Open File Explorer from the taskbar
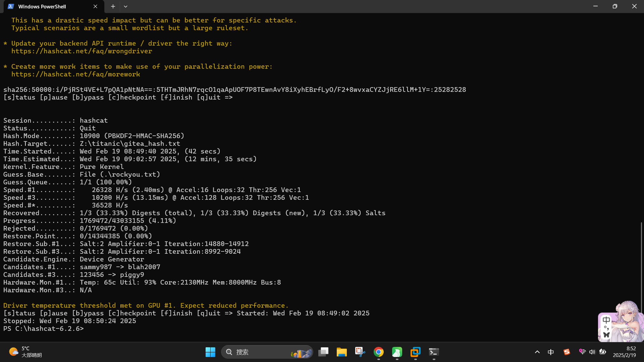 pyautogui.click(x=342, y=352)
